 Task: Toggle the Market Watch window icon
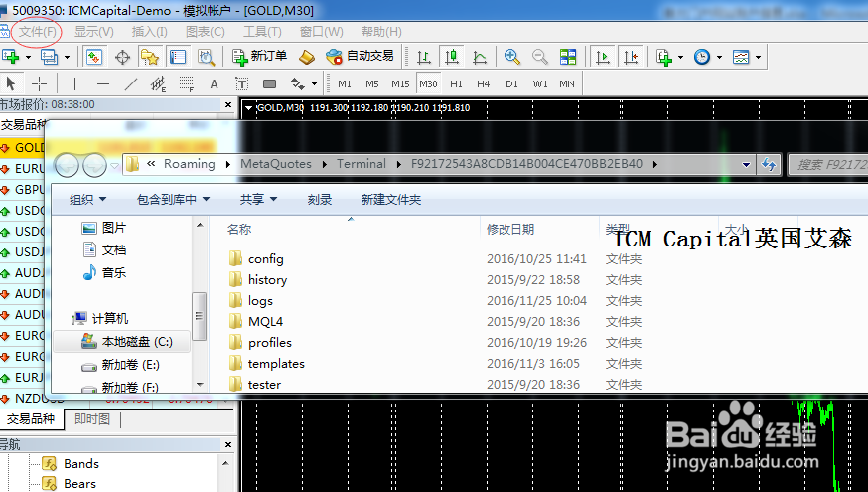93,57
